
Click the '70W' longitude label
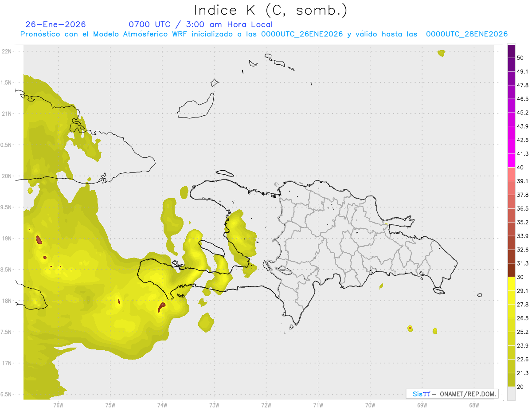coord(370,405)
